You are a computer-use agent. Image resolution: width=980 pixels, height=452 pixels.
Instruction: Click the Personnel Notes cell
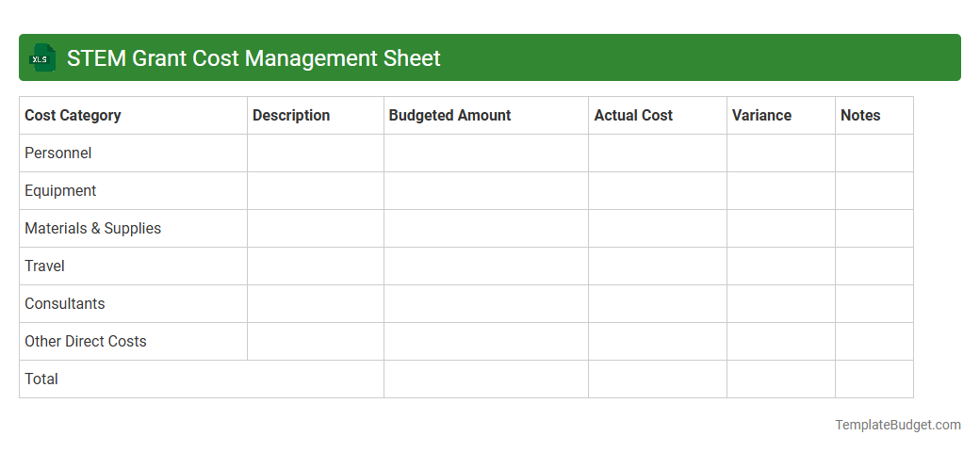coord(874,153)
